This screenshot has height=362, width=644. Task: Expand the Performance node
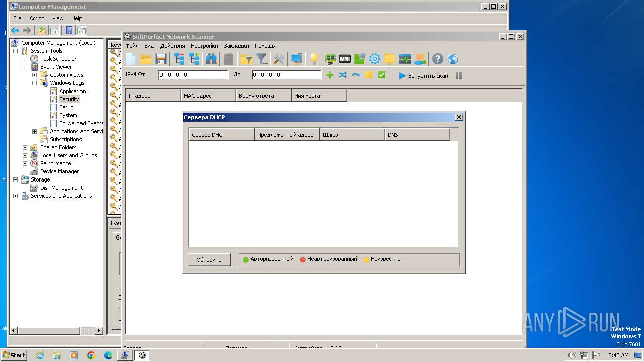(x=25, y=163)
